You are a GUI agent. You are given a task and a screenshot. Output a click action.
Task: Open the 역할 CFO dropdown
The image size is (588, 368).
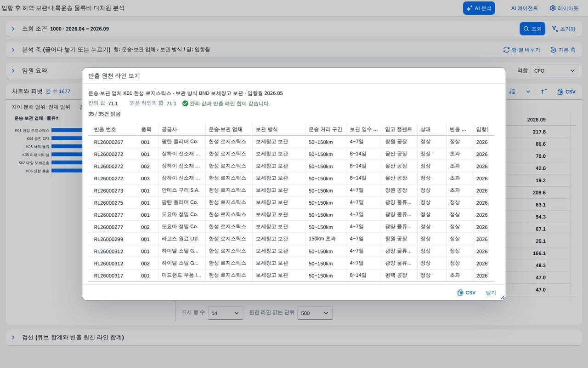554,71
